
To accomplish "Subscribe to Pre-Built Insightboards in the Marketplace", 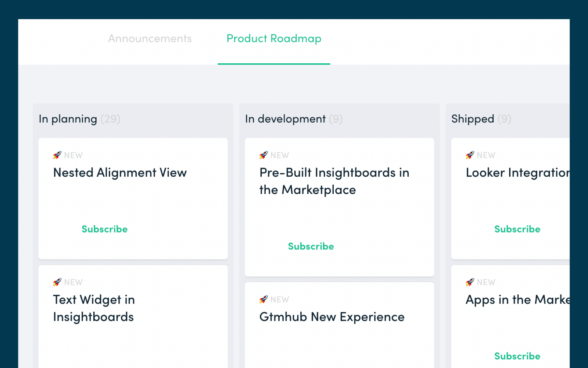I will point(311,246).
